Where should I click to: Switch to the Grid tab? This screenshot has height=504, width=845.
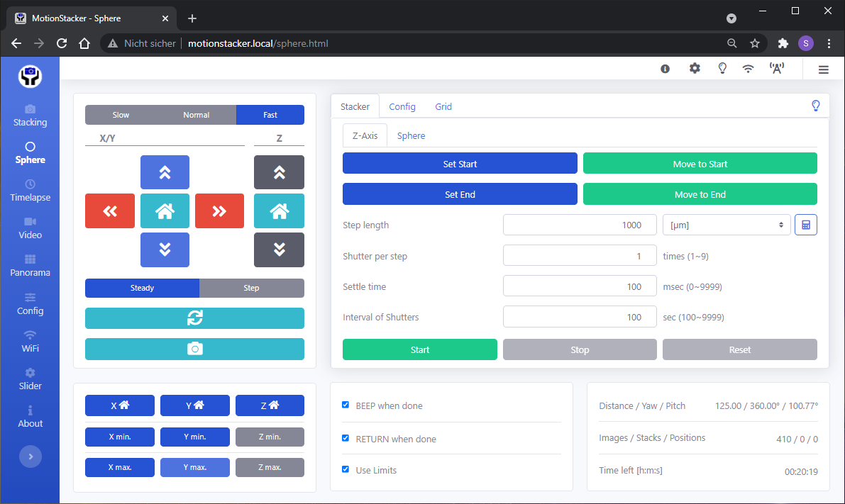[x=443, y=106]
